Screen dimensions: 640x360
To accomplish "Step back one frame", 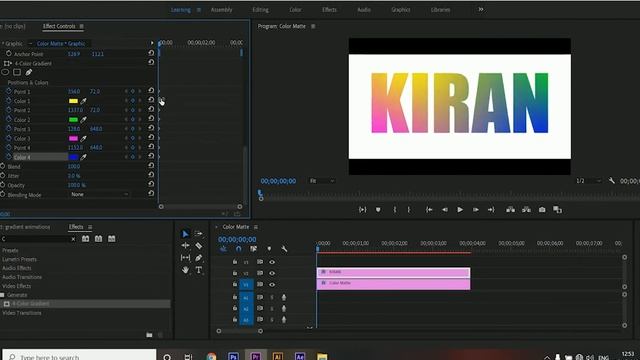I will pos(444,209).
